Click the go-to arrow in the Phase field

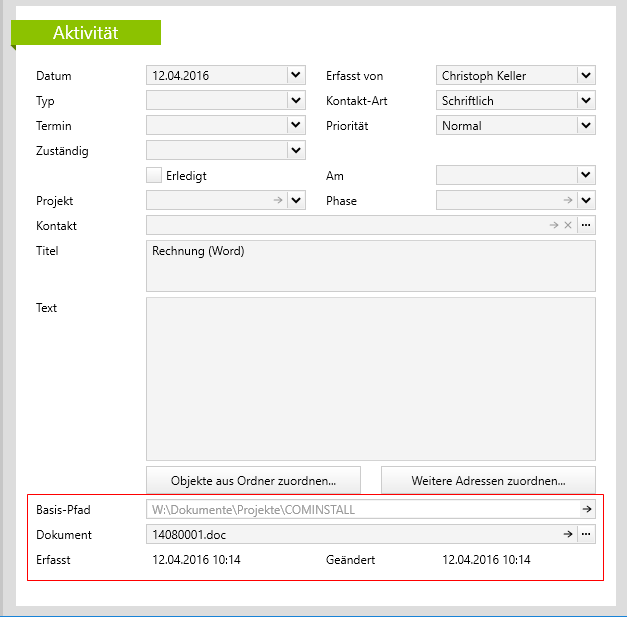coord(567,201)
